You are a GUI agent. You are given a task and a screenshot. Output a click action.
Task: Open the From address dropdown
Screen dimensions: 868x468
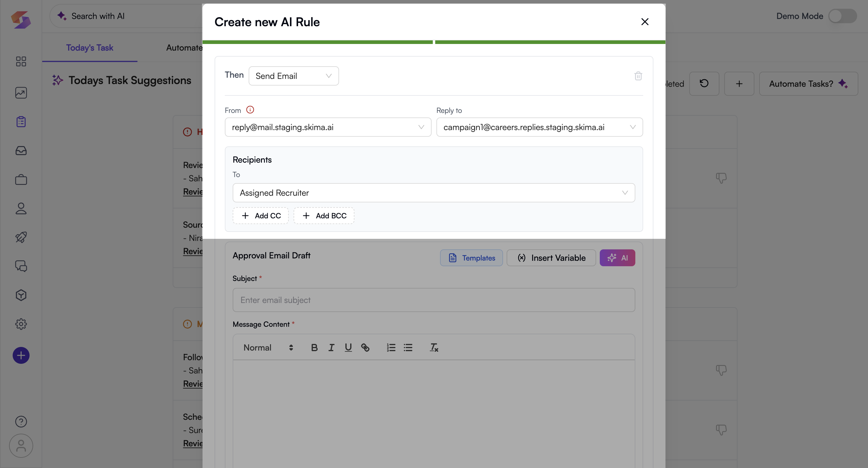pos(328,127)
